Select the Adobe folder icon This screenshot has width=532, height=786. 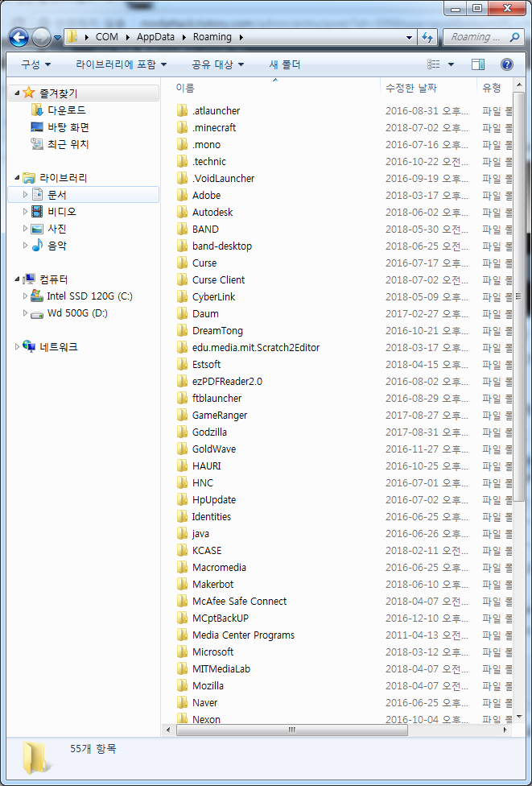183,195
